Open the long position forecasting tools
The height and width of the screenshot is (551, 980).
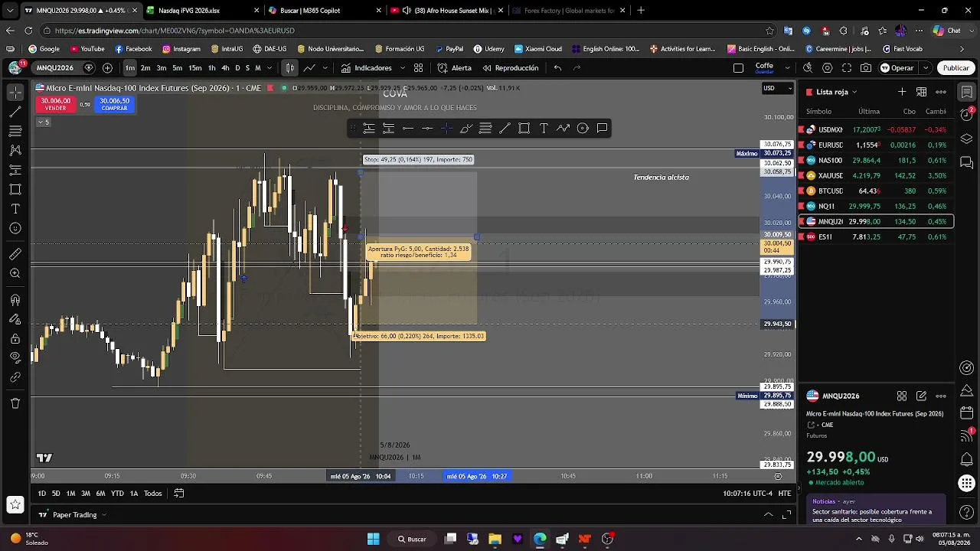coord(15,170)
